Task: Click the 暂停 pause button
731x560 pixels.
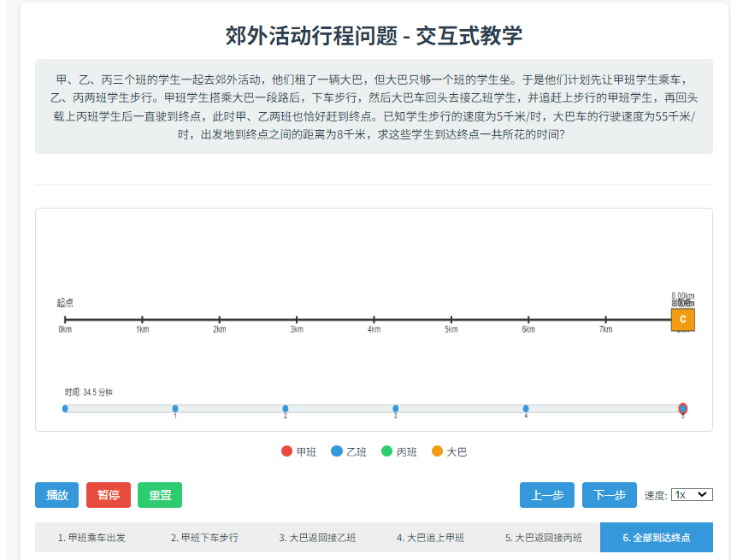Action: [108, 495]
